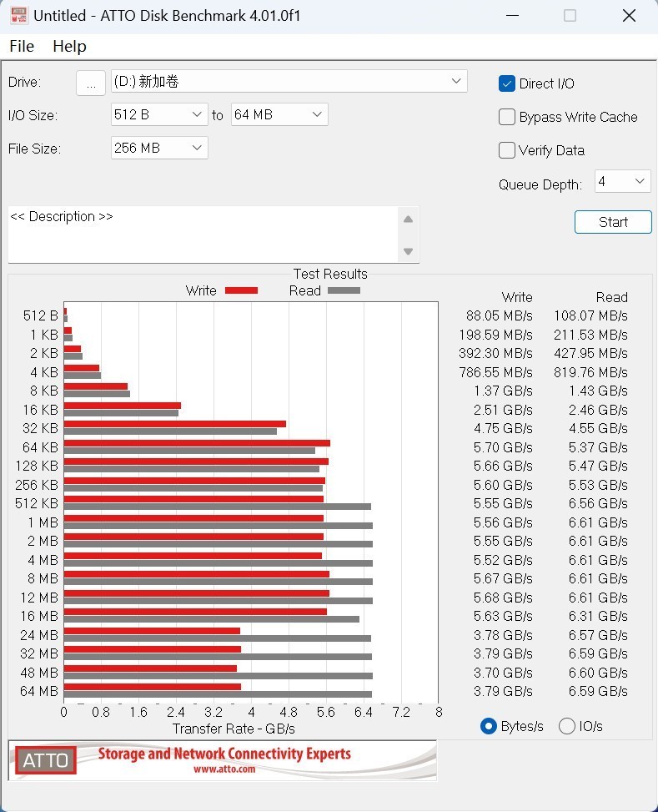Screen dimensions: 658x812
Task: Open the File menu
Action: point(22,47)
